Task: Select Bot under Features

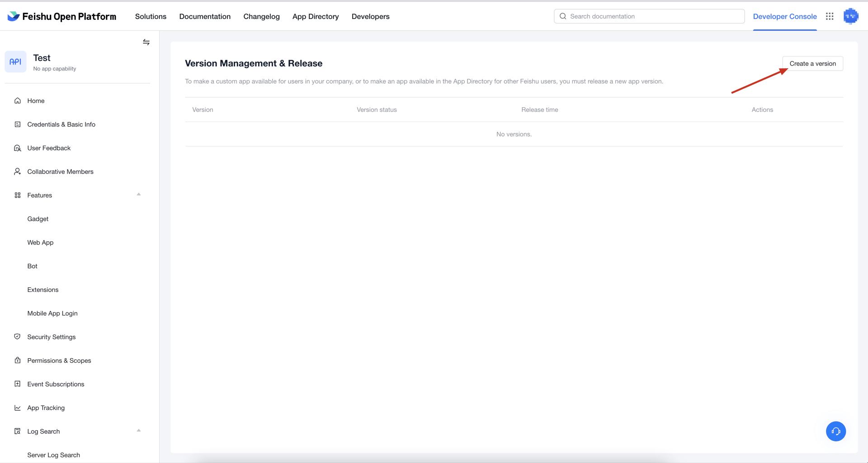Action: click(32, 266)
